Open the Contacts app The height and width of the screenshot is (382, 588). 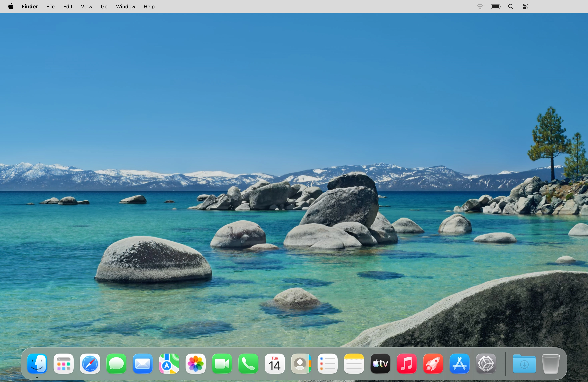click(301, 364)
